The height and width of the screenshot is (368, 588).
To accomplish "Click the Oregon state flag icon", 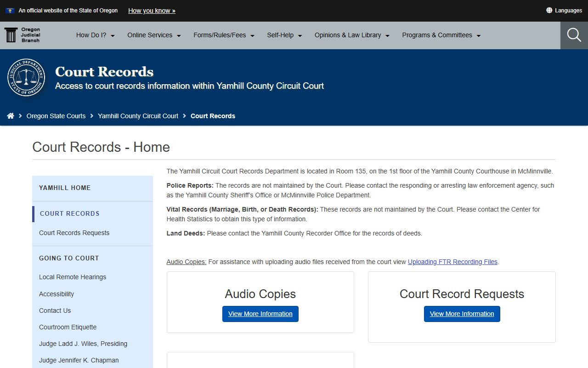I will (x=10, y=11).
